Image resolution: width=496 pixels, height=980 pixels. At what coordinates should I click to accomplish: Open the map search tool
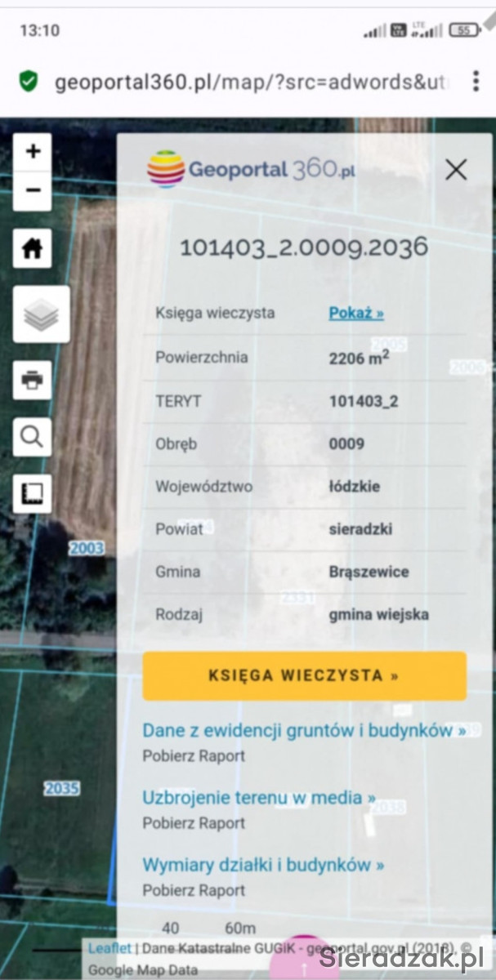(33, 438)
